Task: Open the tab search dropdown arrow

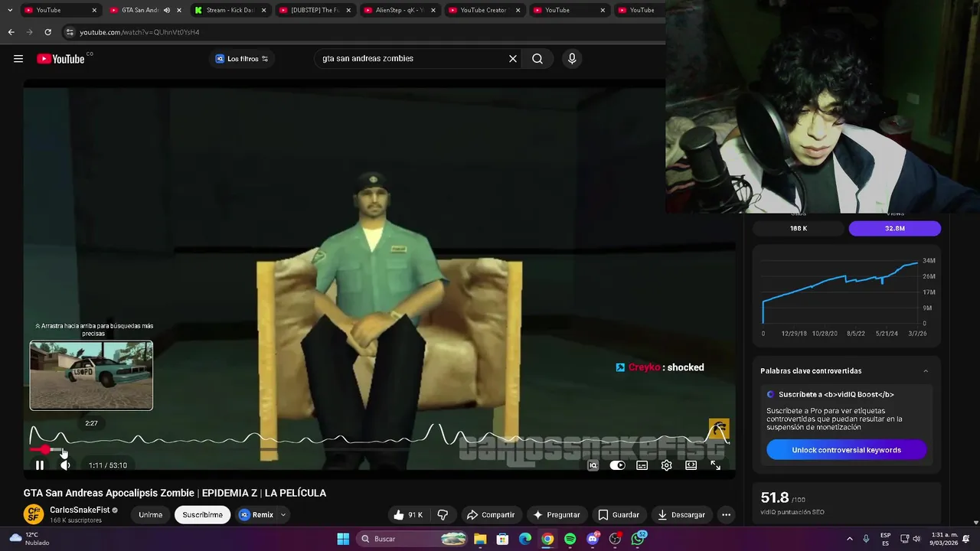Action: pyautogui.click(x=9, y=10)
